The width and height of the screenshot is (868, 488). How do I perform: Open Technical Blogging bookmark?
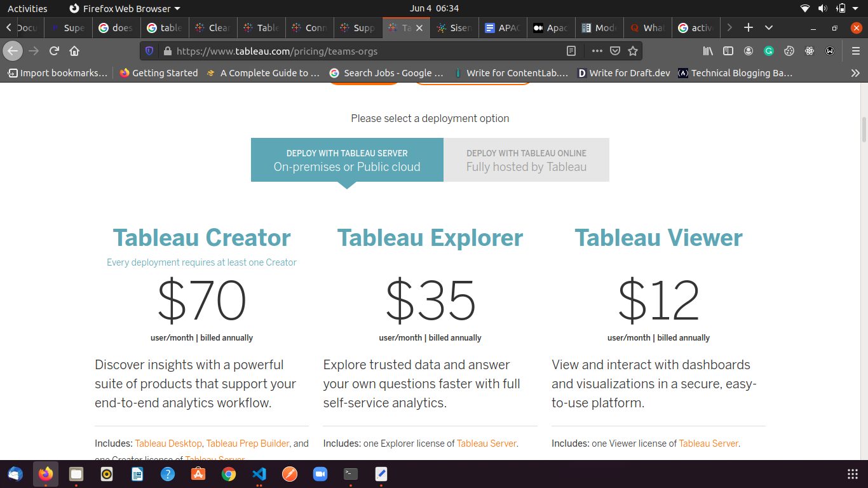[x=736, y=73]
